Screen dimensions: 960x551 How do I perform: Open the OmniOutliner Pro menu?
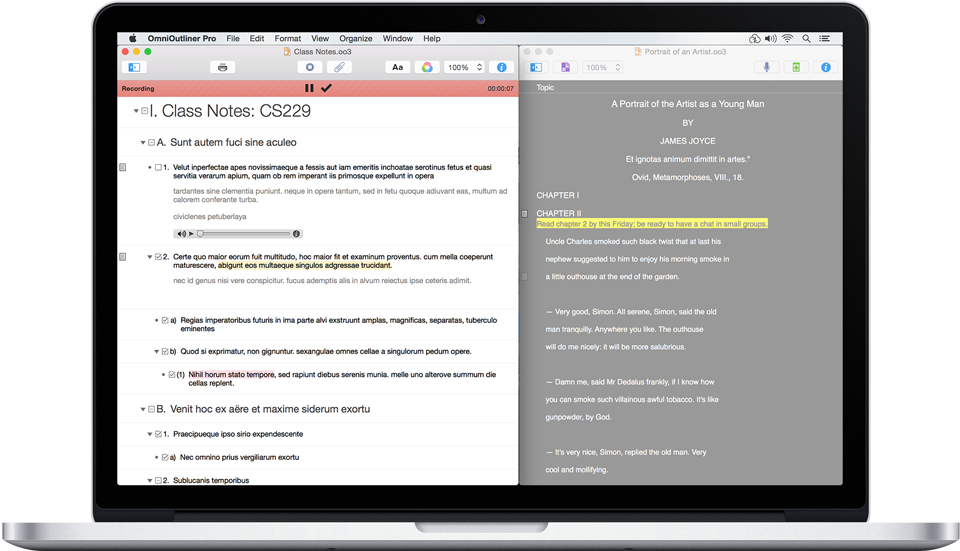coord(182,38)
